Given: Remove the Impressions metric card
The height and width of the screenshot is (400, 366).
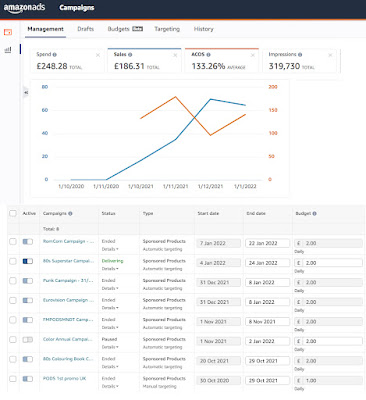Looking at the screenshot, I should (x=330, y=55).
